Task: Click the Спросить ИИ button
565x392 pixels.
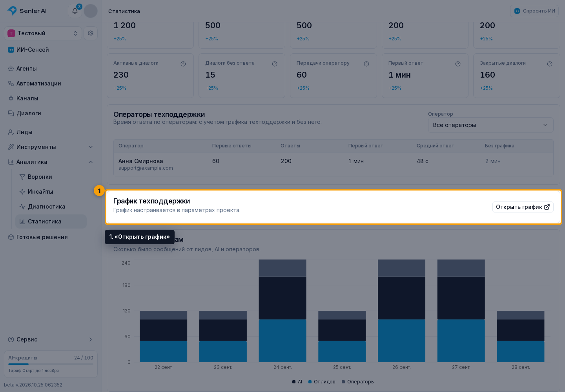Action: pos(534,11)
